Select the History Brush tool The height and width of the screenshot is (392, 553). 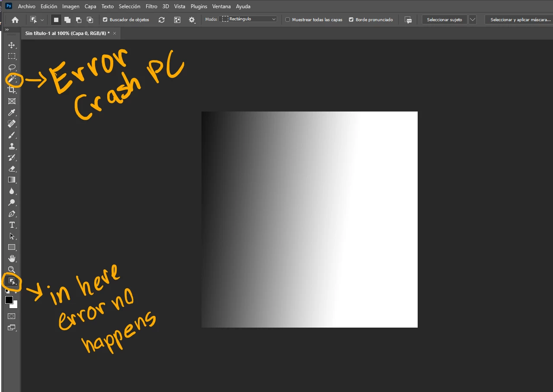(12, 157)
